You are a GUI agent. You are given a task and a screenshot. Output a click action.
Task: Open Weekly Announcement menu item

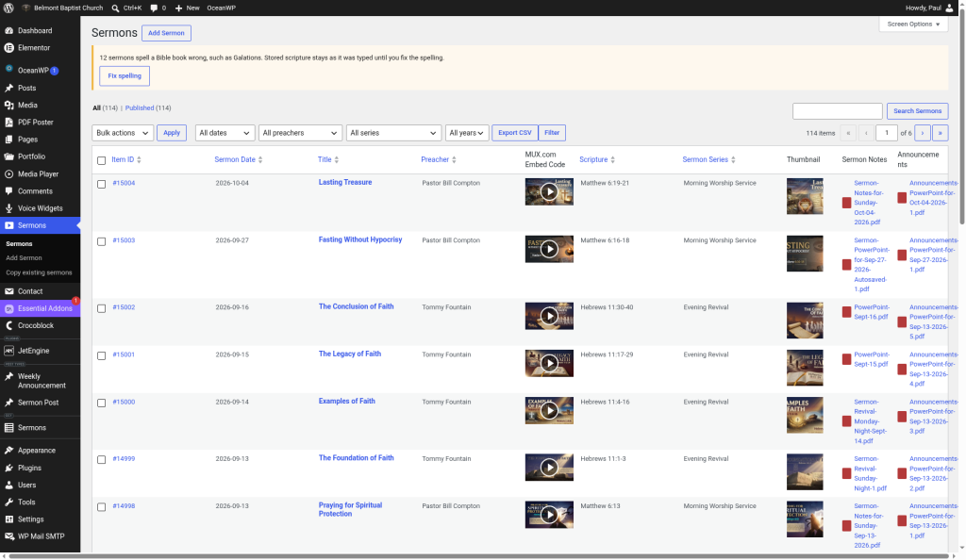pos(40,381)
